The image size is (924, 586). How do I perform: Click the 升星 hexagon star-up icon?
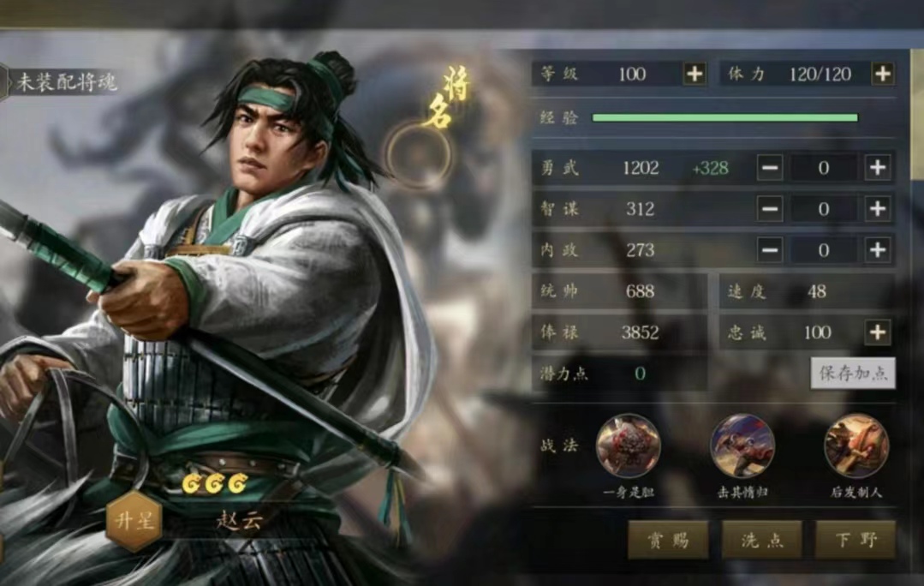[x=134, y=521]
